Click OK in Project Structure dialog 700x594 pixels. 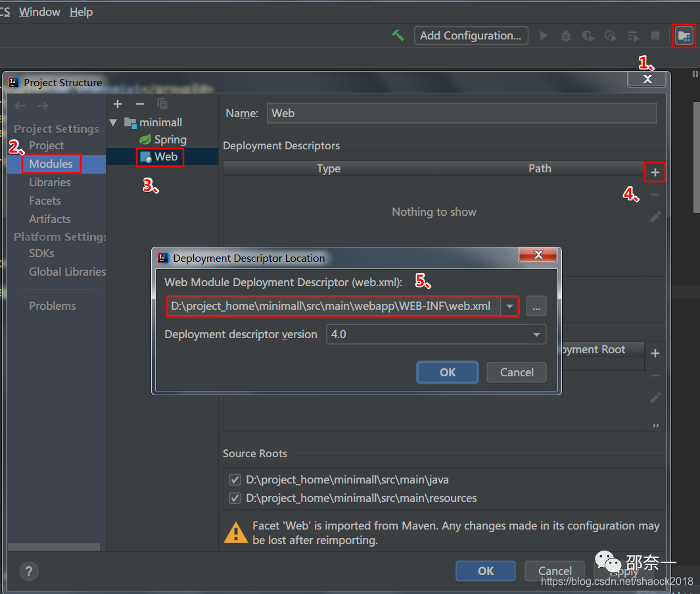point(486,571)
